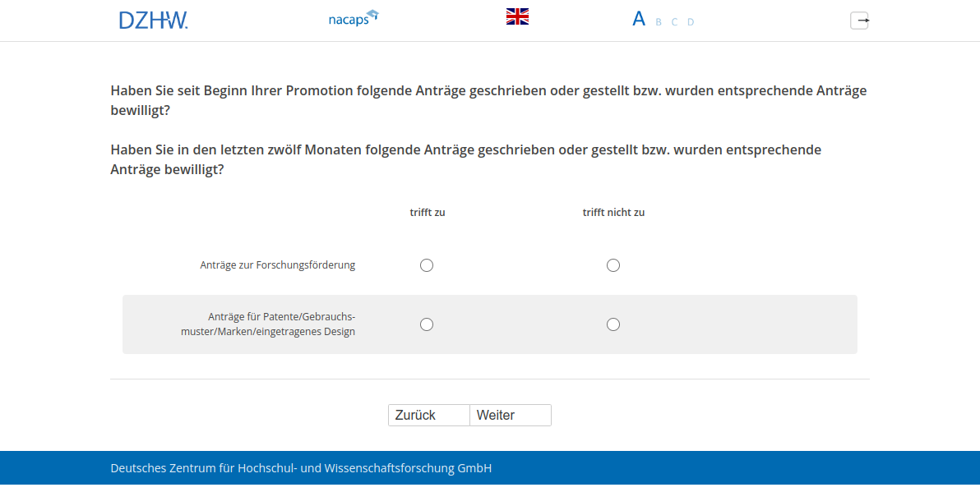Click the 'Anträge für Patente' row label
980x492 pixels.
coord(269,324)
